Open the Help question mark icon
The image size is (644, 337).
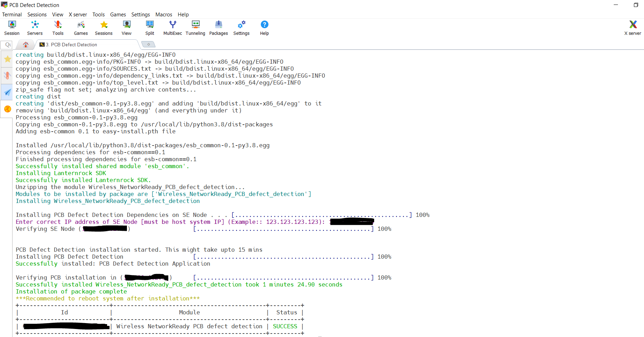[x=264, y=28]
